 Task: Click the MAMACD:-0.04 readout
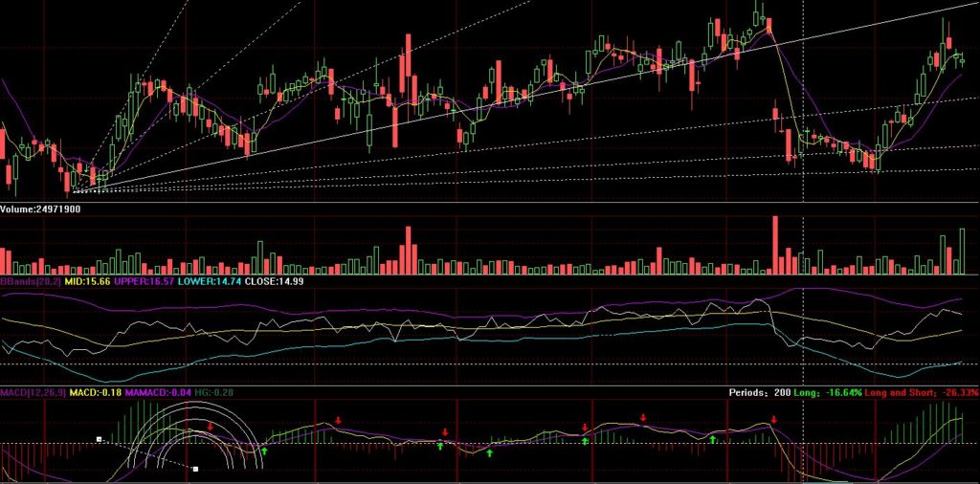tap(159, 393)
